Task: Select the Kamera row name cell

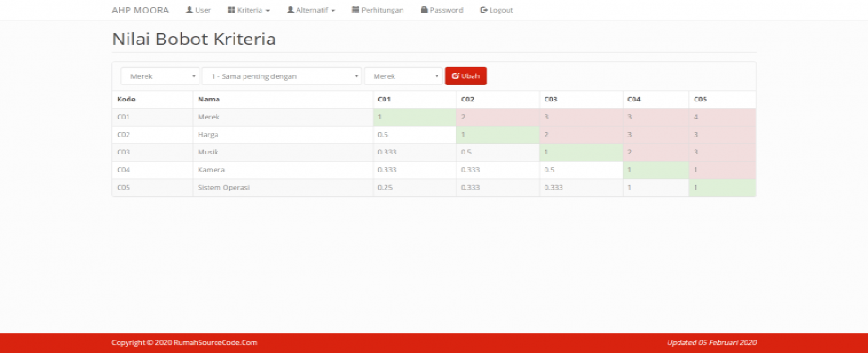Action: click(x=283, y=170)
